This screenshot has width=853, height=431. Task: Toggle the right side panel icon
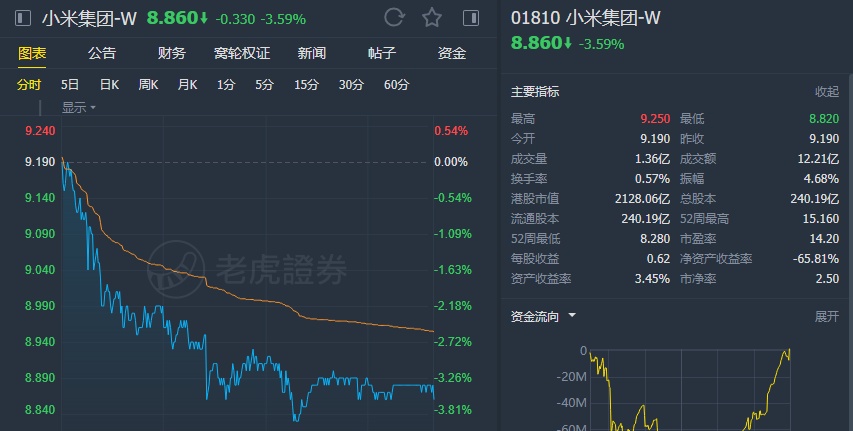[470, 18]
